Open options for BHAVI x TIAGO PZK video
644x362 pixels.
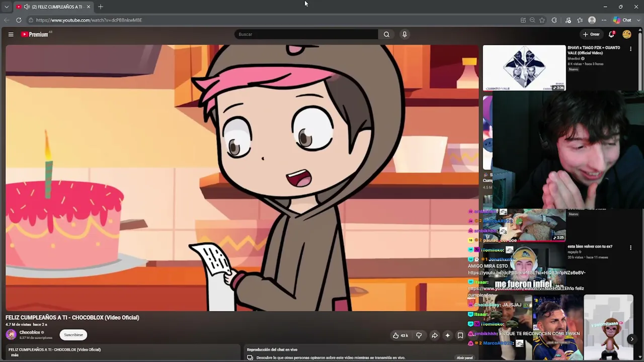(630, 49)
